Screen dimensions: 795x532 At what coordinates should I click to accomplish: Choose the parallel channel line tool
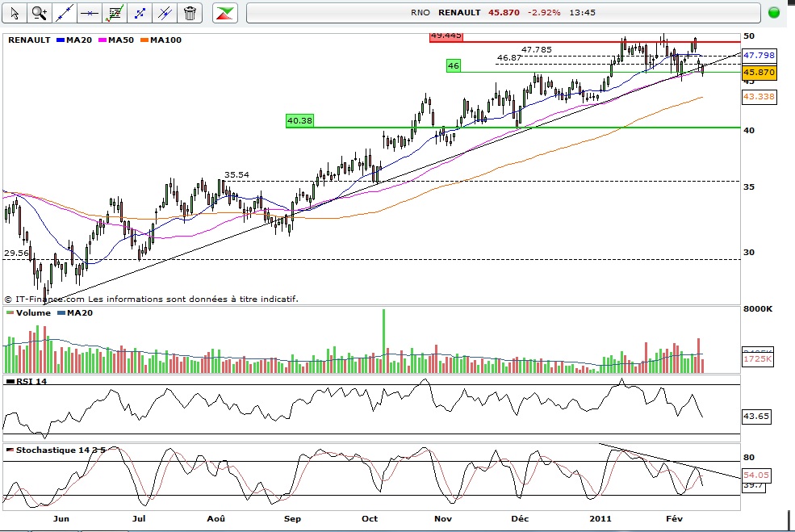(x=165, y=13)
